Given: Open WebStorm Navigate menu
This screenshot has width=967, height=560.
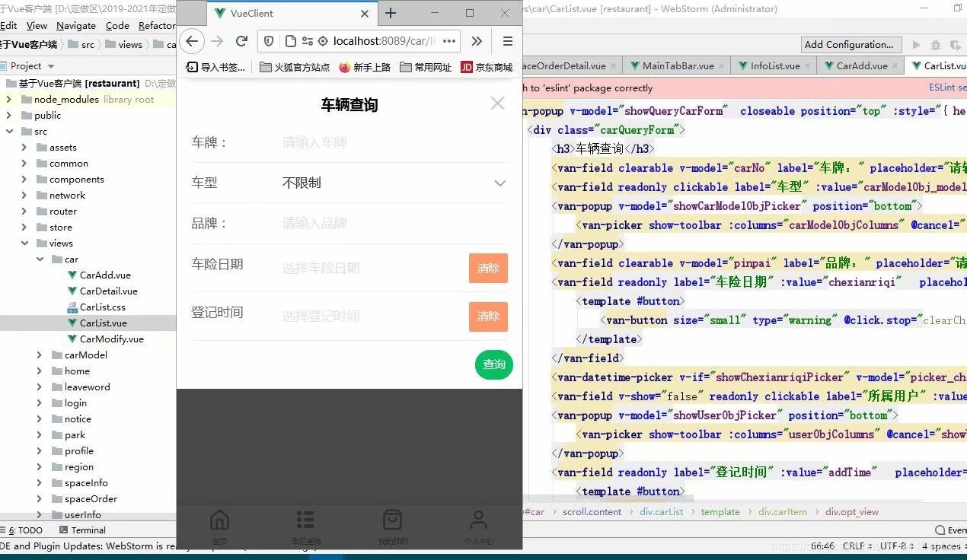Looking at the screenshot, I should tap(76, 25).
